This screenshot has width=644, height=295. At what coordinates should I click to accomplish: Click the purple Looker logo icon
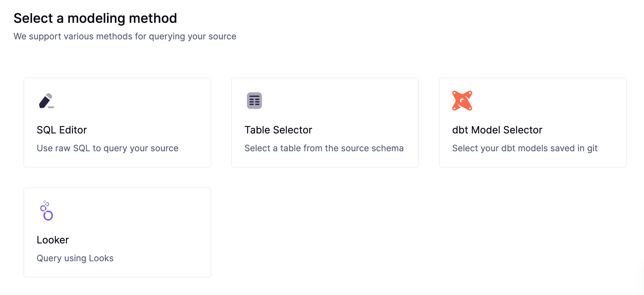[x=47, y=211]
